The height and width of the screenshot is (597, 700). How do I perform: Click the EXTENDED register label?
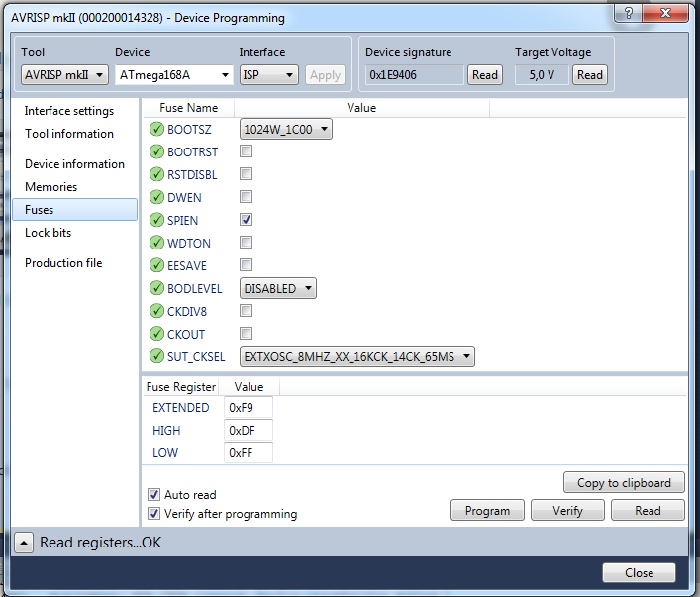[181, 408]
